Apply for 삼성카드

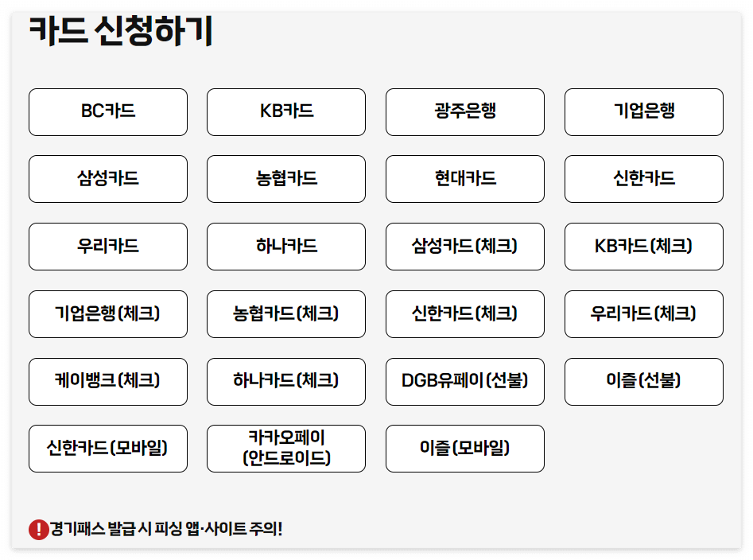tap(107, 179)
